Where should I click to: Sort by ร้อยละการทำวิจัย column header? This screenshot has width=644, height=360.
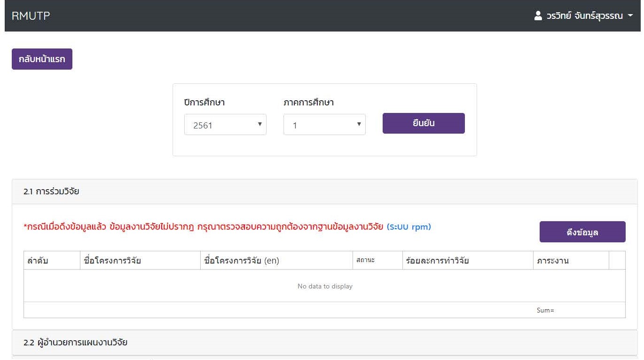[436, 261]
